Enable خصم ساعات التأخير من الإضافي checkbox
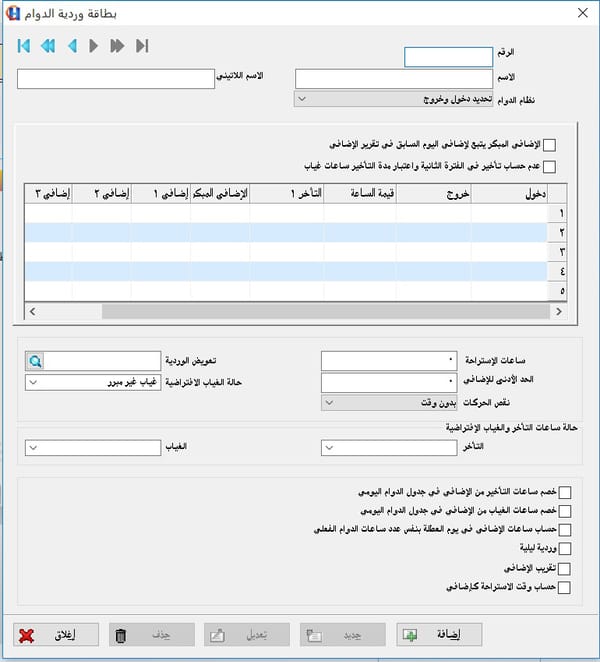The image size is (600, 662). coord(565,492)
